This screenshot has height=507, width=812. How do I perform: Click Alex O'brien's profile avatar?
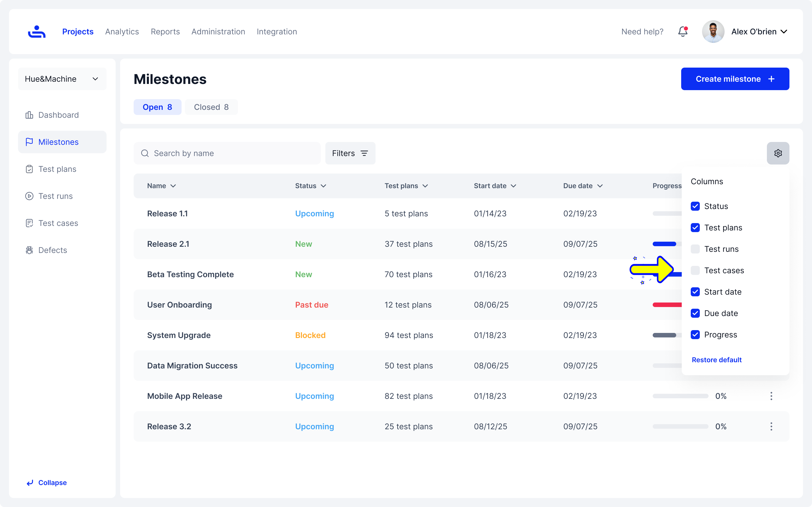point(713,32)
